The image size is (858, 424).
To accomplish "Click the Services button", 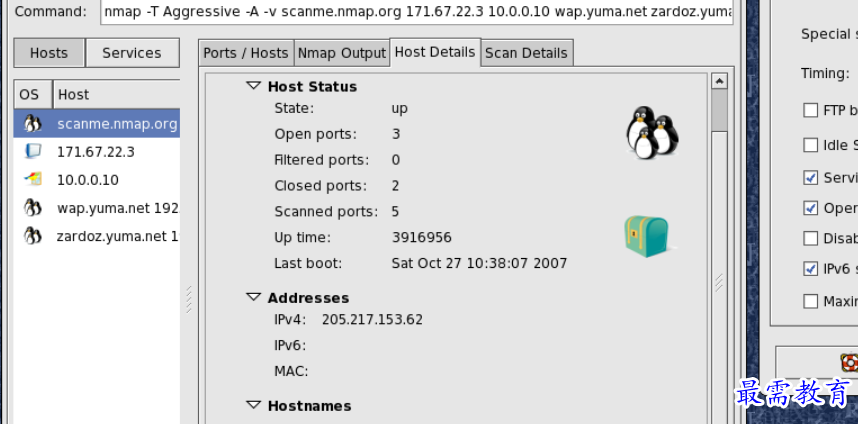I will click(x=131, y=53).
